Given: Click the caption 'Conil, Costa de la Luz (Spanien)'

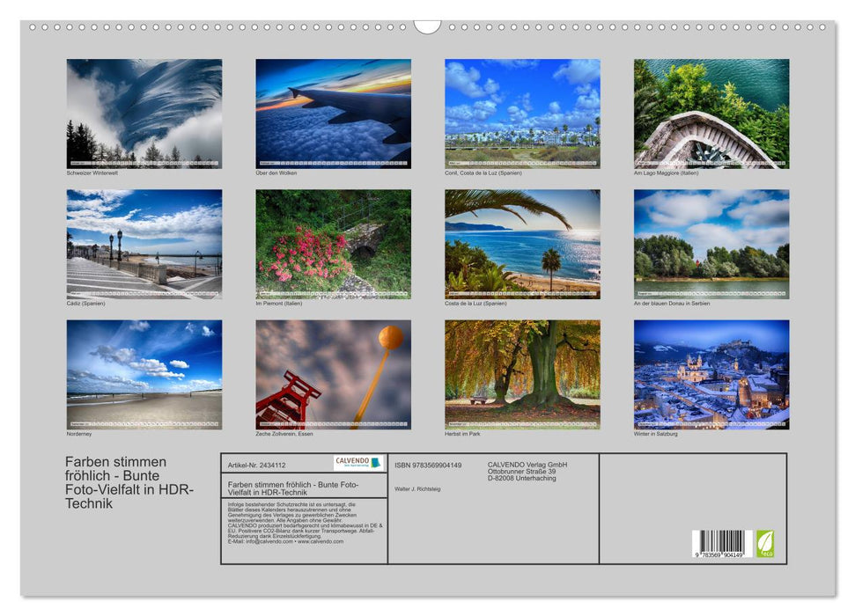Looking at the screenshot, I should (483, 172).
